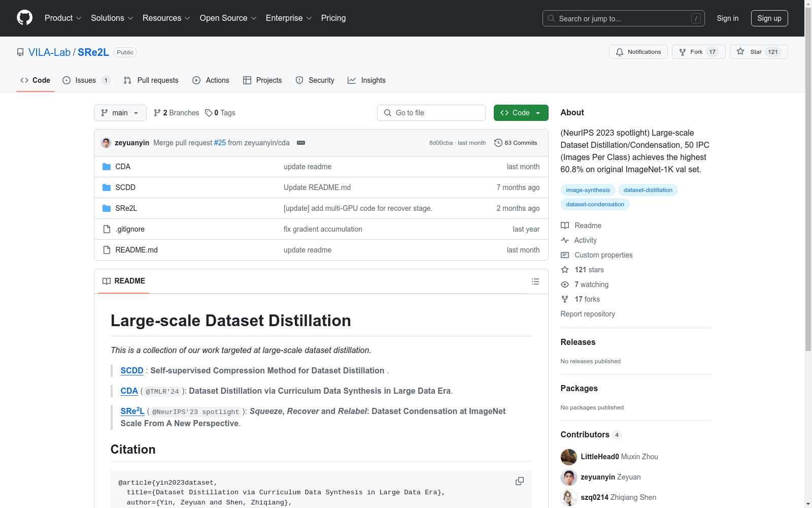The image size is (812, 508).
Task: Click the README book icon
Action: tap(107, 281)
